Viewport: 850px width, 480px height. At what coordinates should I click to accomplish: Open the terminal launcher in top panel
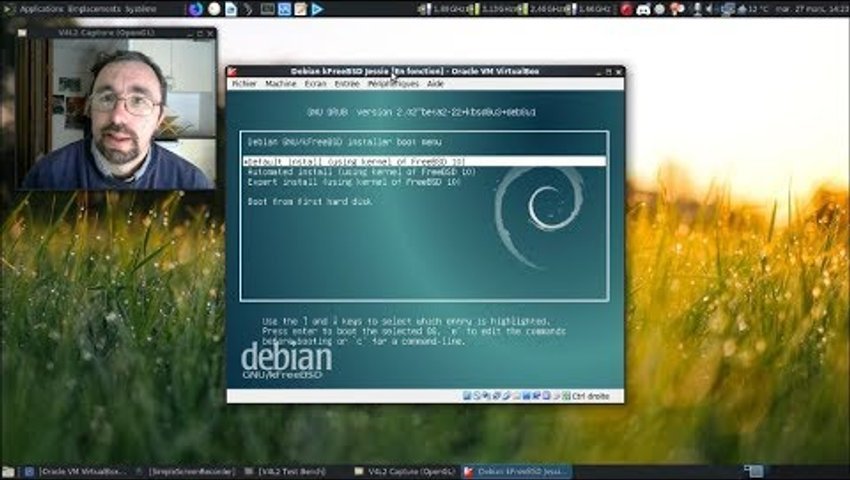(267, 9)
